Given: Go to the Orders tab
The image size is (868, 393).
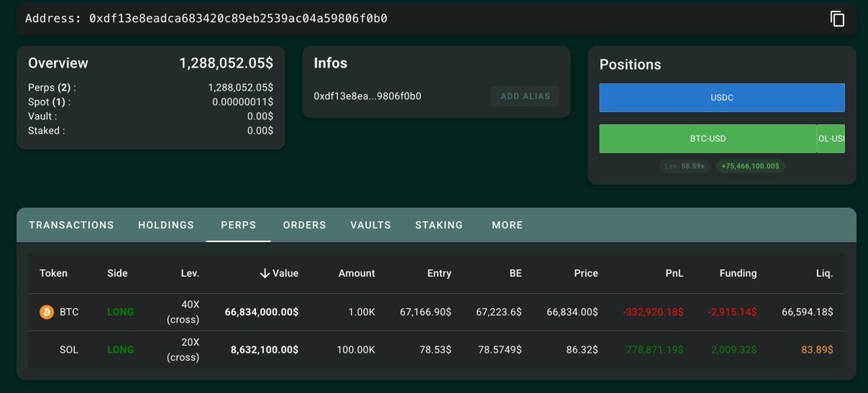Looking at the screenshot, I should [305, 225].
